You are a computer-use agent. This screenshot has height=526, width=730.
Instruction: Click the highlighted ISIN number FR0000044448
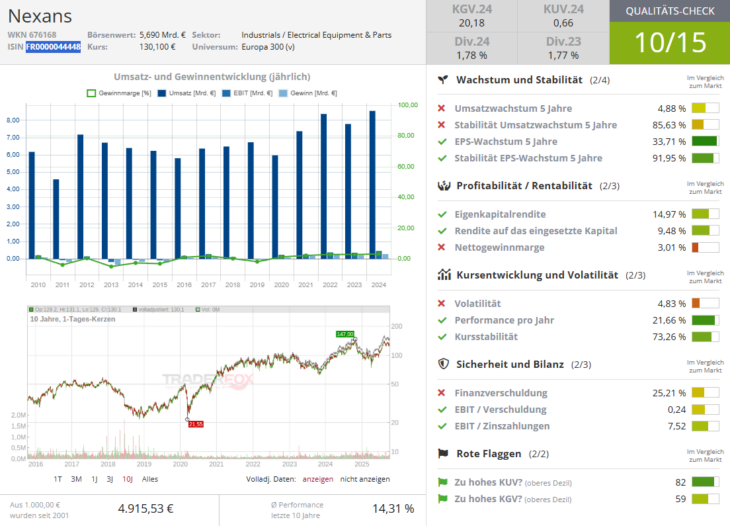click(53, 47)
